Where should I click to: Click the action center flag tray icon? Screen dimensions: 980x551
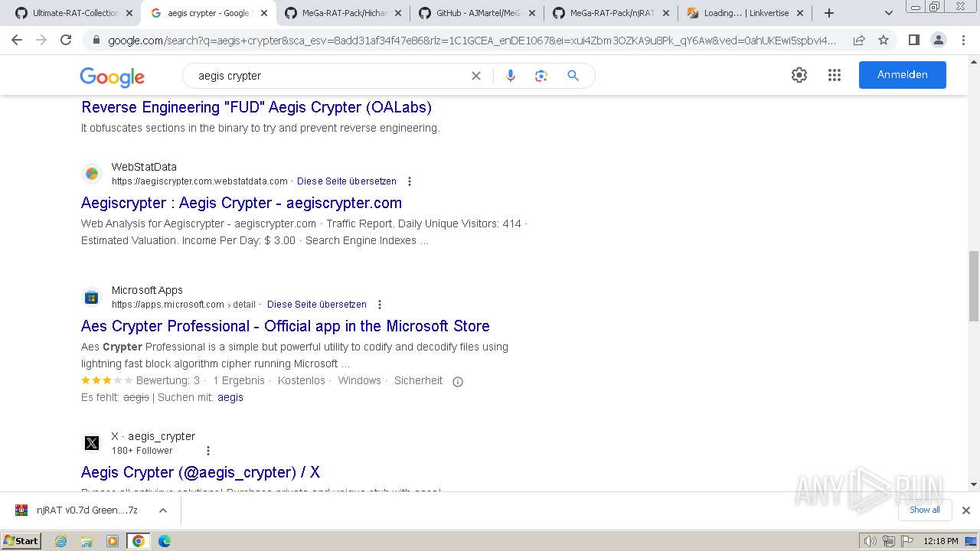pos(907,541)
